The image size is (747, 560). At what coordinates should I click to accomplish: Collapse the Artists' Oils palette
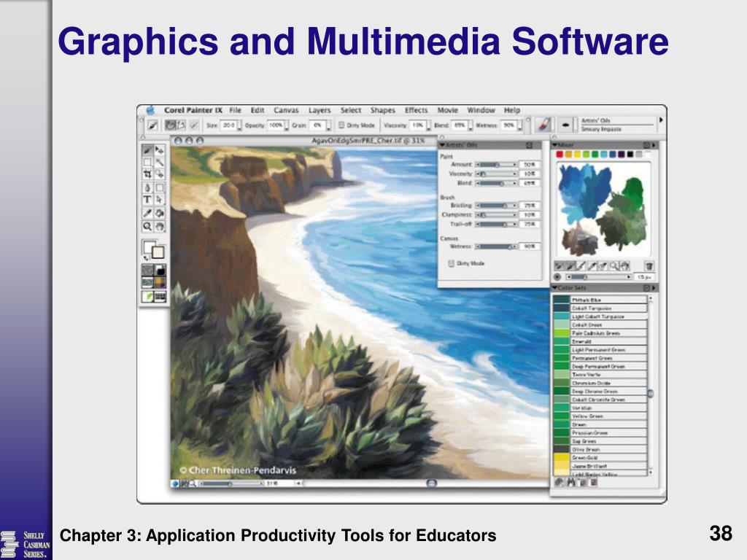442,145
